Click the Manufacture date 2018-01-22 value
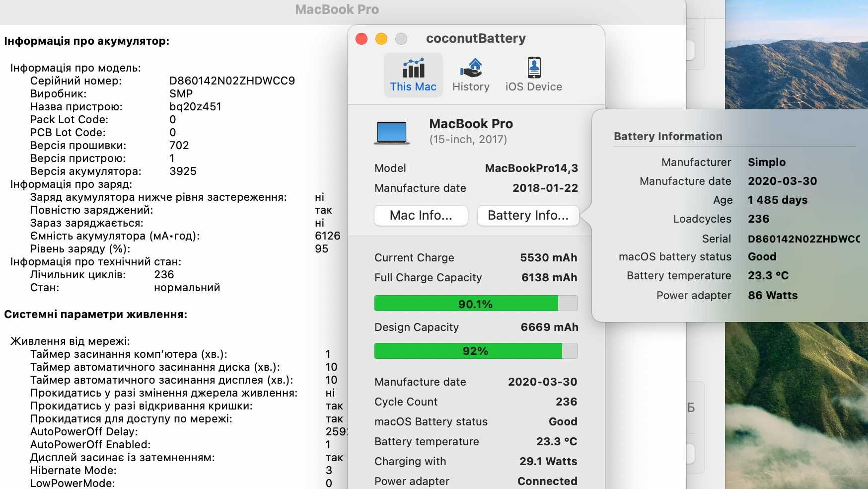868x489 pixels. pos(545,188)
